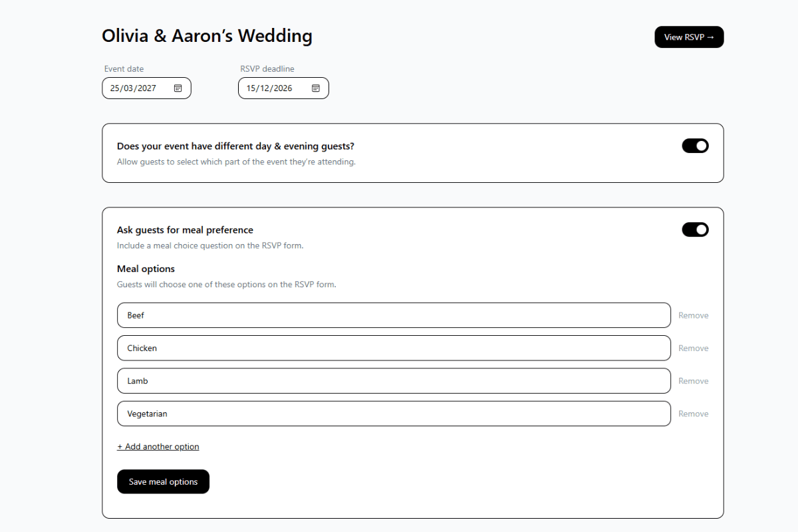Screen dimensions: 798x532
Task: Focus the Beef meal option field
Action: click(x=394, y=315)
